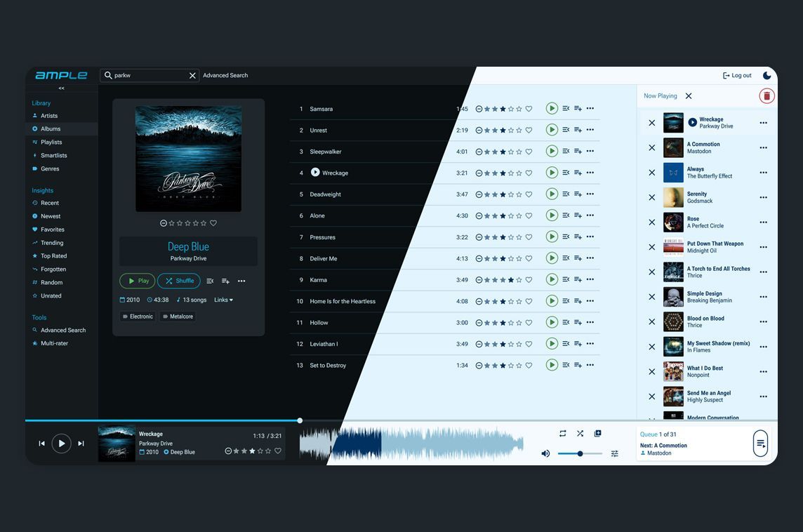Open Smartlists in the sidebar
The width and height of the screenshot is (803, 532).
[x=54, y=156]
